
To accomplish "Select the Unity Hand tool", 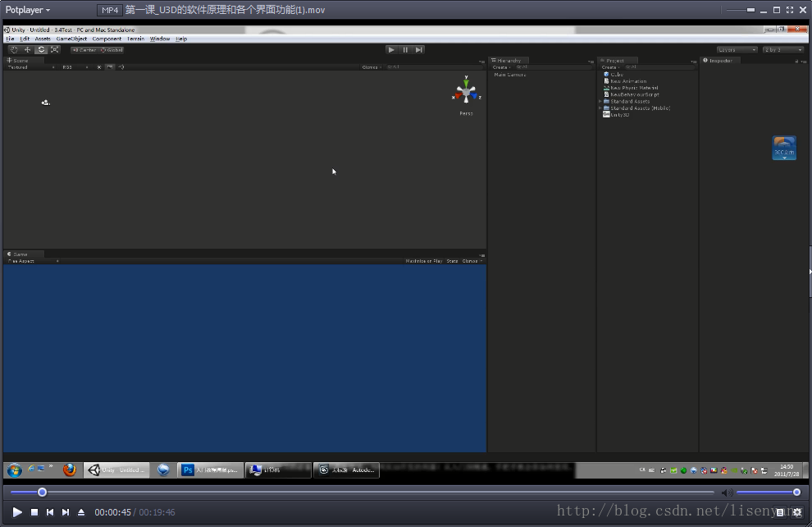I will [14, 50].
